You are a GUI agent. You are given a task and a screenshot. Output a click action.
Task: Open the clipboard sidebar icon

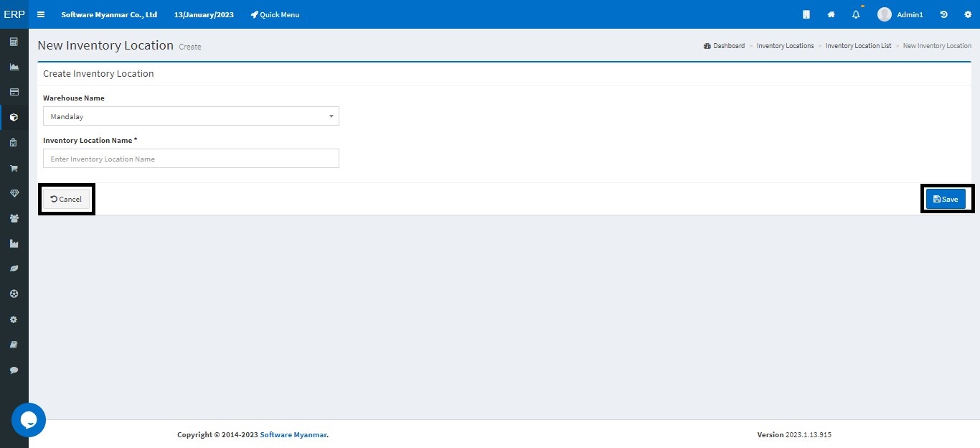(x=14, y=143)
